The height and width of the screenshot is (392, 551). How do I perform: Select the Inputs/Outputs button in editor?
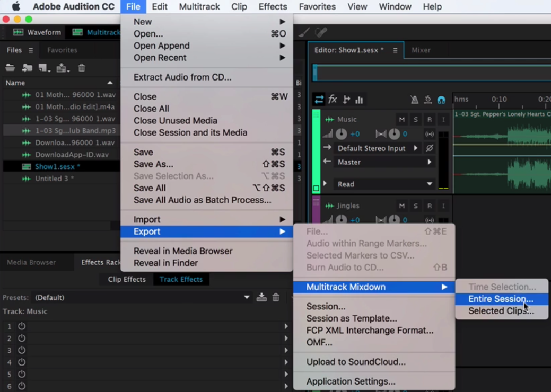click(x=319, y=100)
